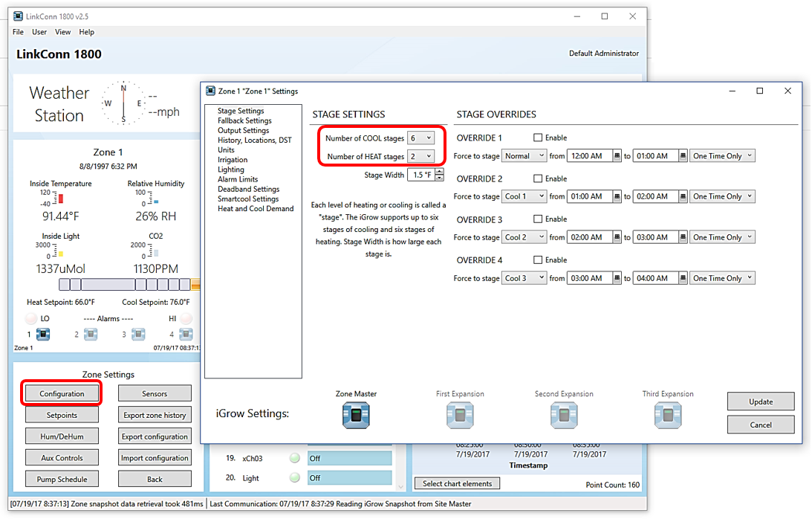Image resolution: width=812 pixels, height=519 pixels.
Task: Enable OVERRIDE 4 checkbox
Action: 538,259
